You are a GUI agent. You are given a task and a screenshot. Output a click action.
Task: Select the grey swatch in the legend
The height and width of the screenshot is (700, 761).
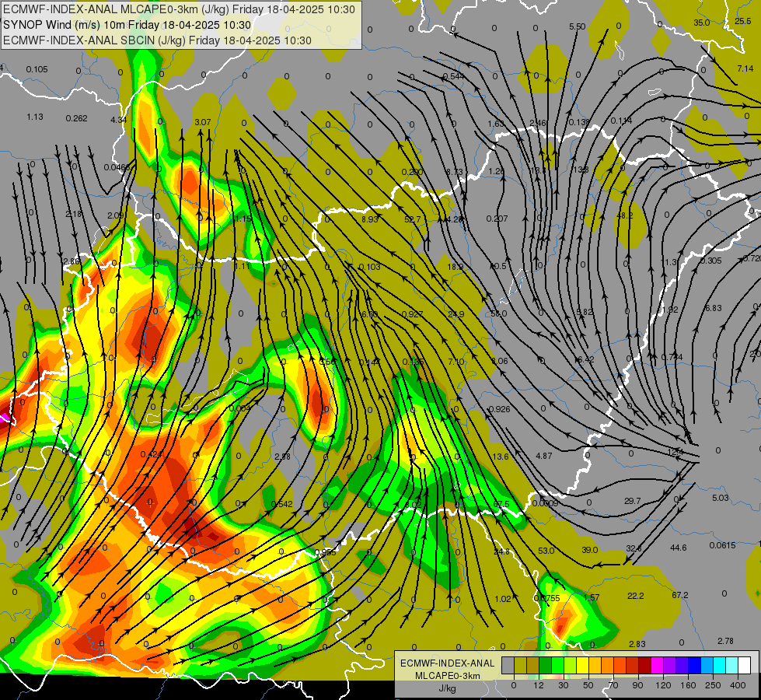coord(508,665)
